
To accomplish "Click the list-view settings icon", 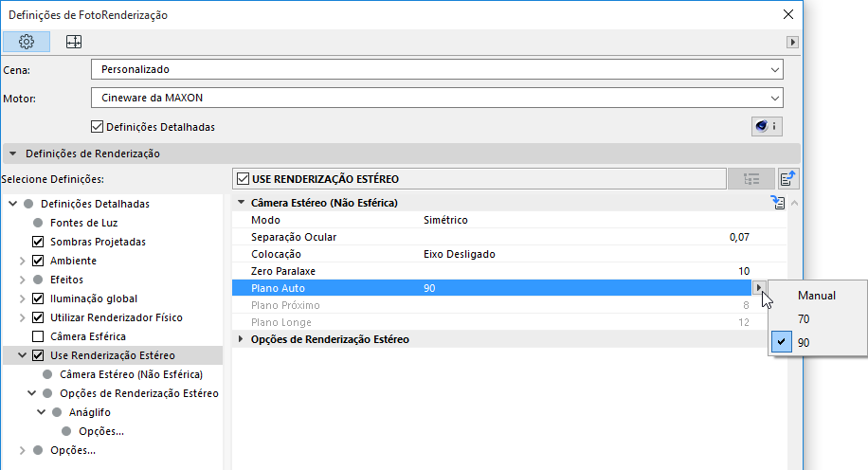I will 751,179.
